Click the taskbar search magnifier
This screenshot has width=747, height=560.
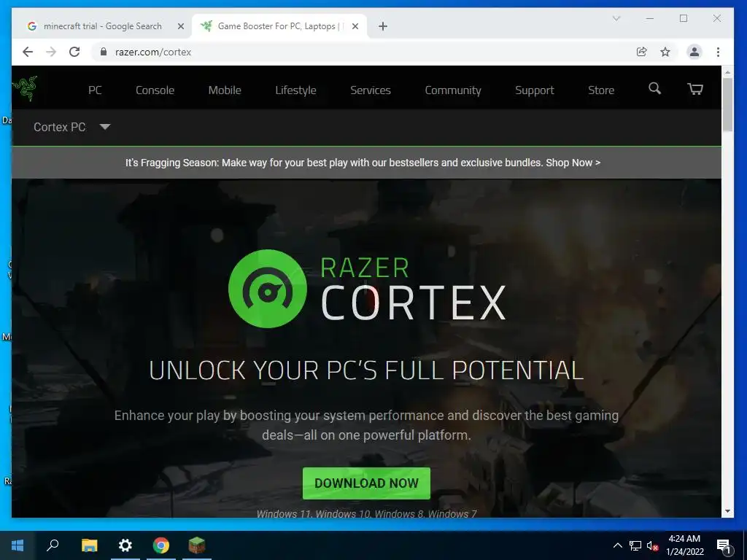53,545
